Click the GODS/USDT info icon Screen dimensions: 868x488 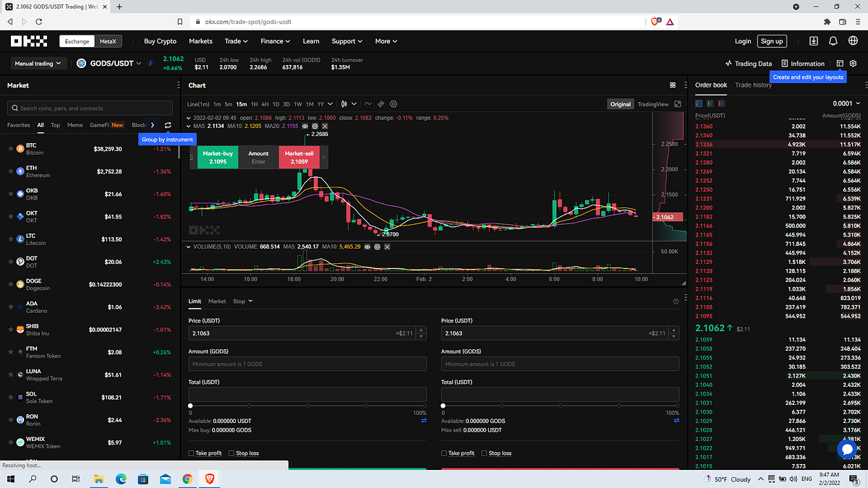[150, 64]
